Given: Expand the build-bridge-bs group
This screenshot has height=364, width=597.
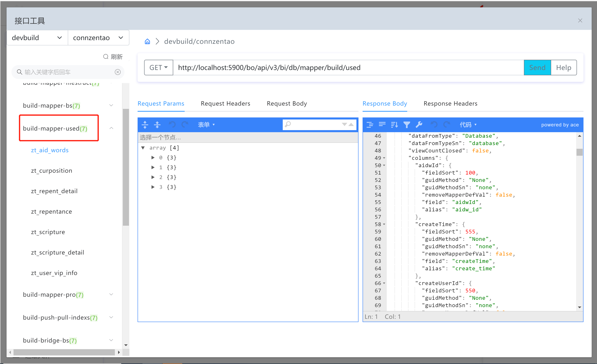Looking at the screenshot, I should (111, 340).
